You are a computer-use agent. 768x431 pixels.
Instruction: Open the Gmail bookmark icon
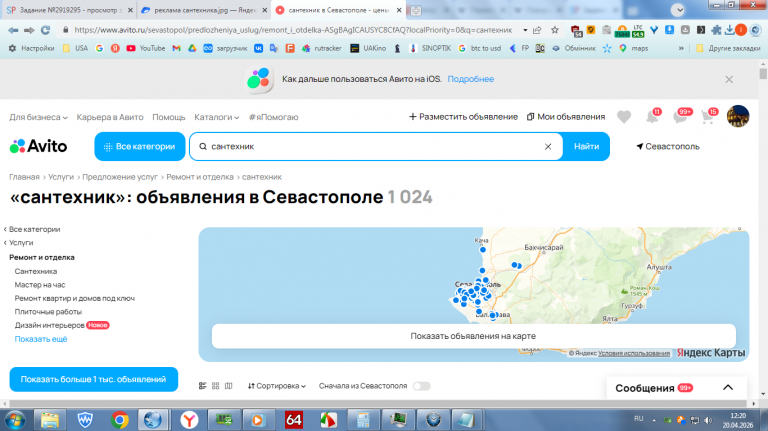pos(176,48)
